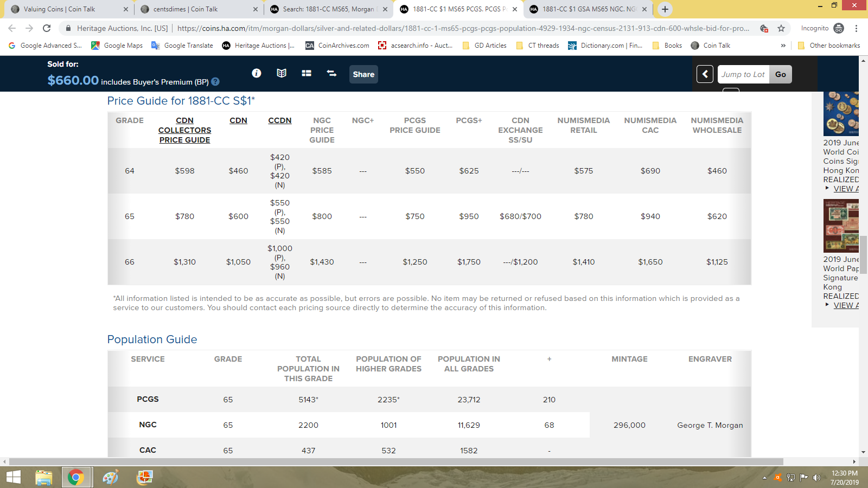Image resolution: width=868 pixels, height=488 pixels.
Task: Open the Other bookmarks folder
Action: [829, 46]
